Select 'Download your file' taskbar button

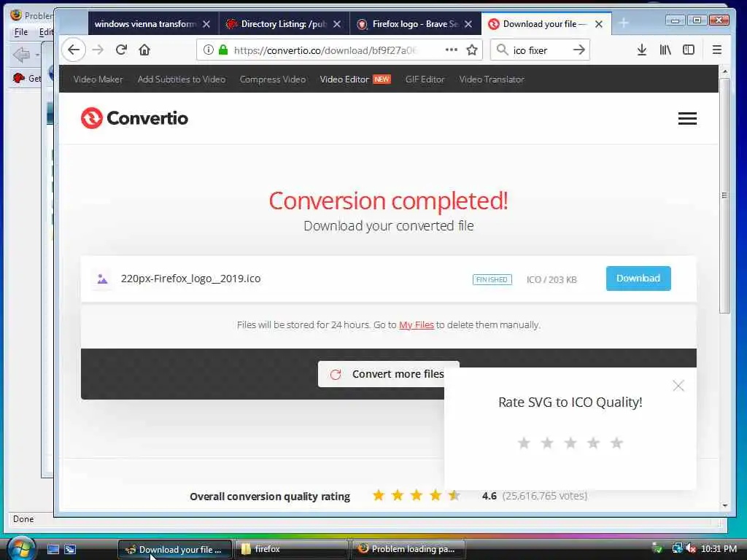point(174,549)
